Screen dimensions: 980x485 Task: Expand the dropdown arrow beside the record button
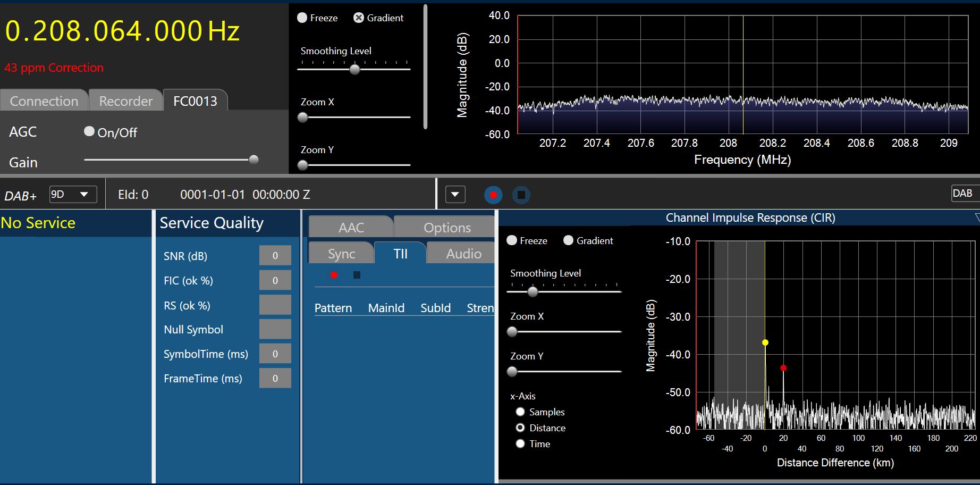(455, 195)
